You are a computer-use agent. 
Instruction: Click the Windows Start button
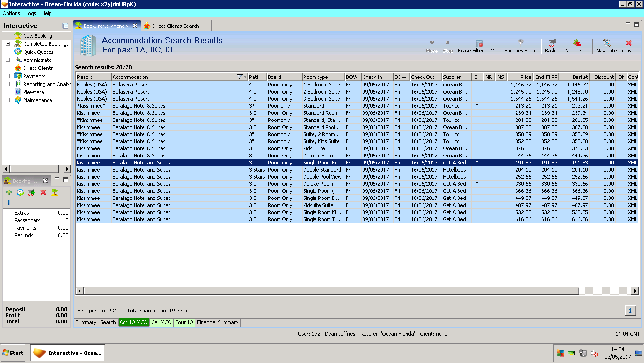[13, 353]
